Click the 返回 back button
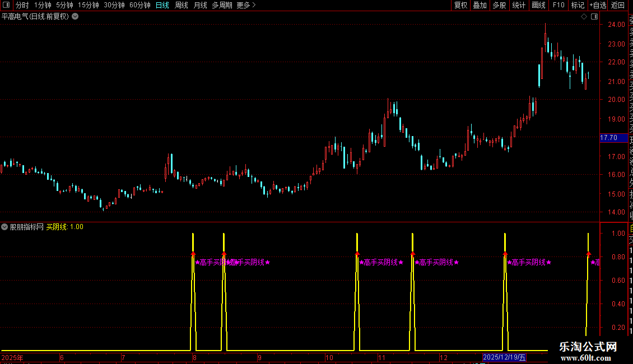The height and width of the screenshot is (364, 633). 618,5
